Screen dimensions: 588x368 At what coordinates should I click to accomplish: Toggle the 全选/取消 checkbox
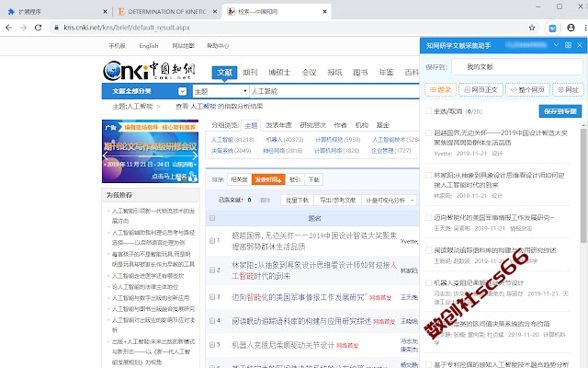click(429, 111)
